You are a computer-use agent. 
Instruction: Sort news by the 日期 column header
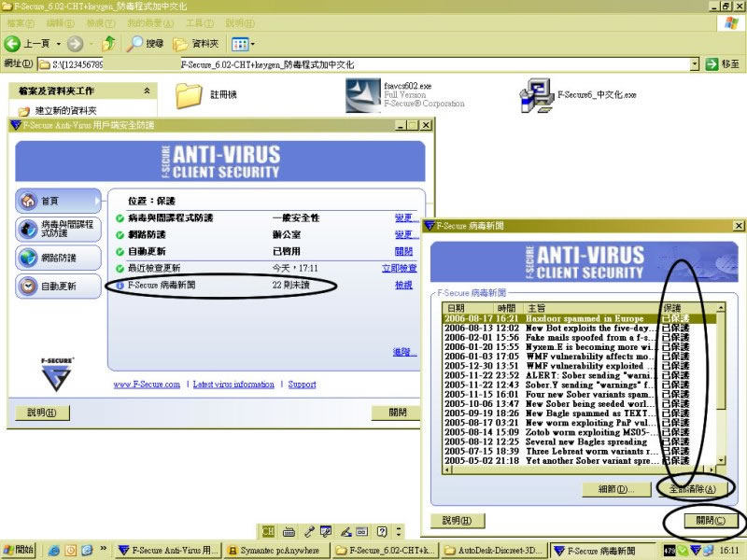pos(466,308)
